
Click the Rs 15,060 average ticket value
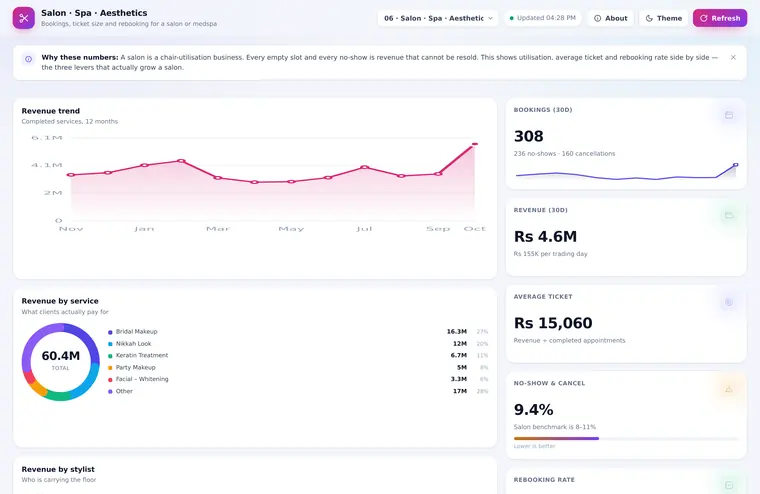click(x=553, y=323)
